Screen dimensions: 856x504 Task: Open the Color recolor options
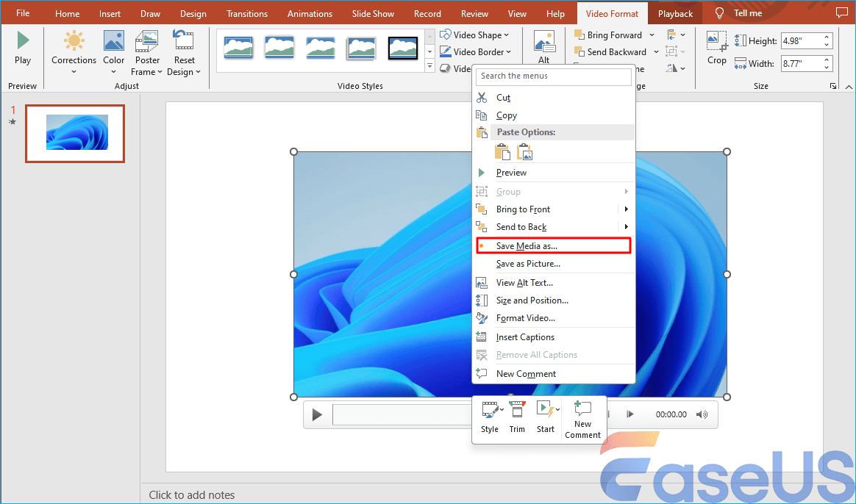[x=113, y=53]
